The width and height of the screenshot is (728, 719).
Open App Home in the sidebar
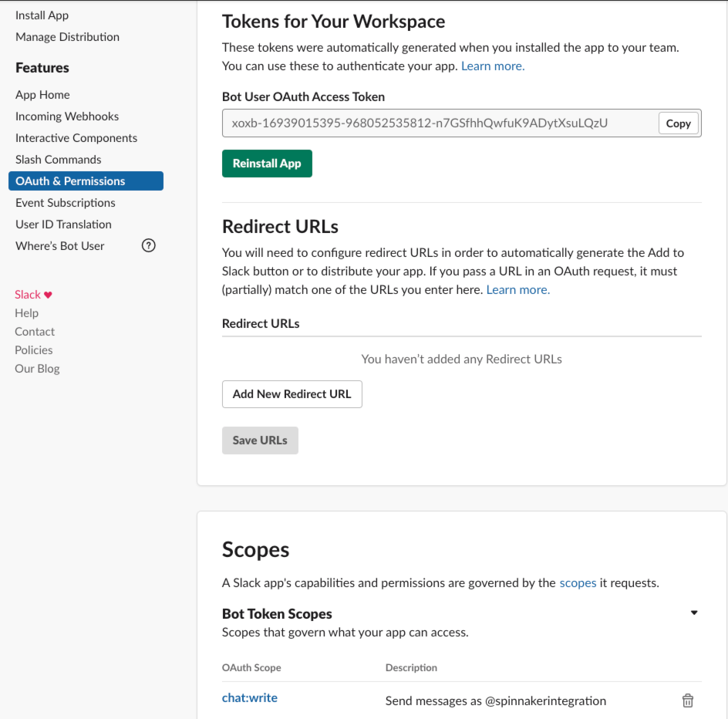(42, 95)
